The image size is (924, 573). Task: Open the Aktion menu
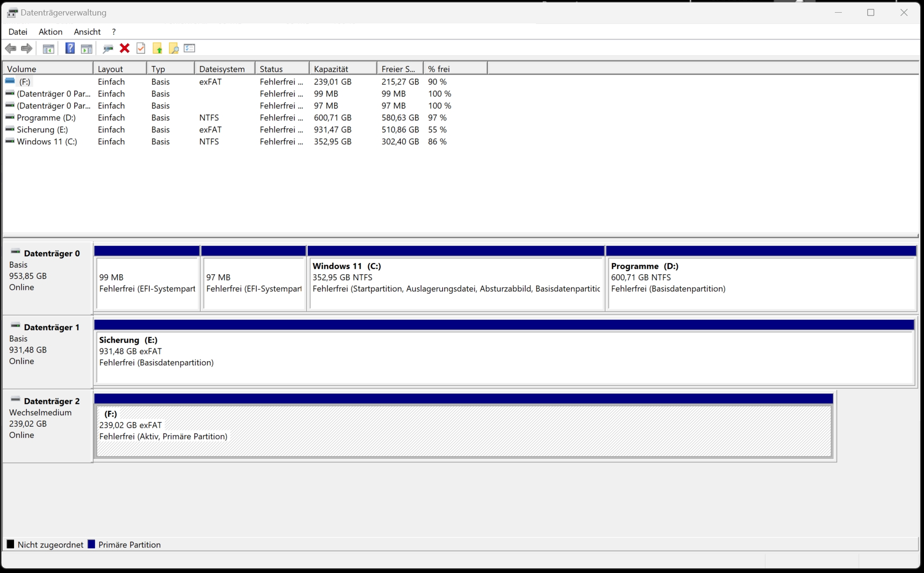pos(50,32)
